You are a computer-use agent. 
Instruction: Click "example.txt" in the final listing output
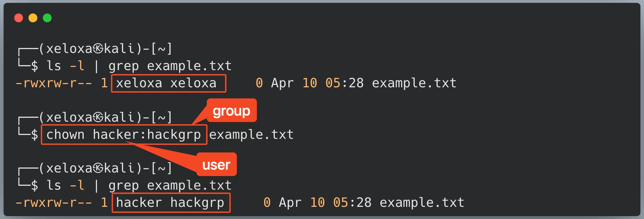(x=422, y=203)
